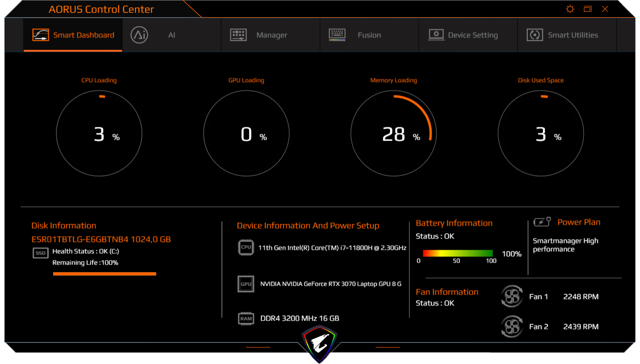Click the GPU Loading gauge
The height and width of the screenshot is (364, 640).
246,133
